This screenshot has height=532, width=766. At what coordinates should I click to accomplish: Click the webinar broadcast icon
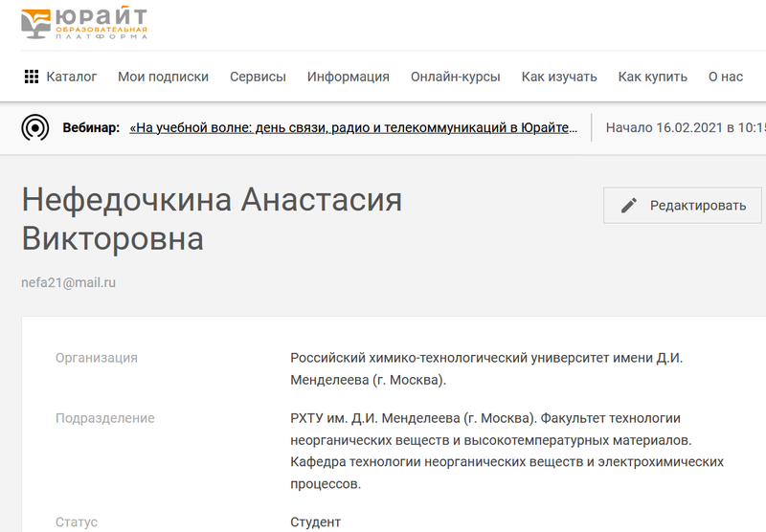35,127
